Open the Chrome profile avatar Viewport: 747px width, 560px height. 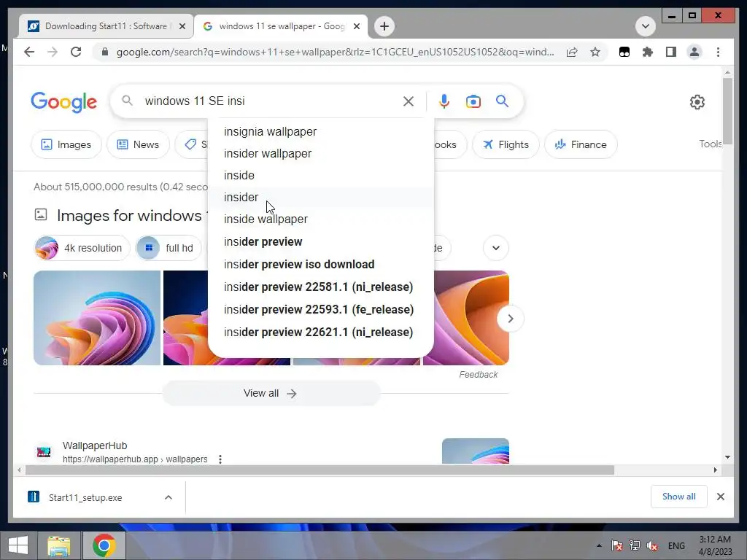(x=694, y=52)
